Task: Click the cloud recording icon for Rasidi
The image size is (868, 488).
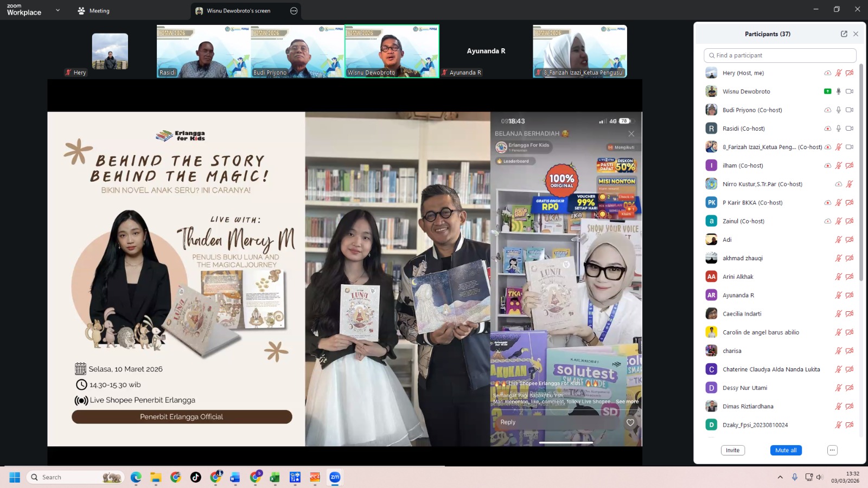Action: (x=827, y=129)
